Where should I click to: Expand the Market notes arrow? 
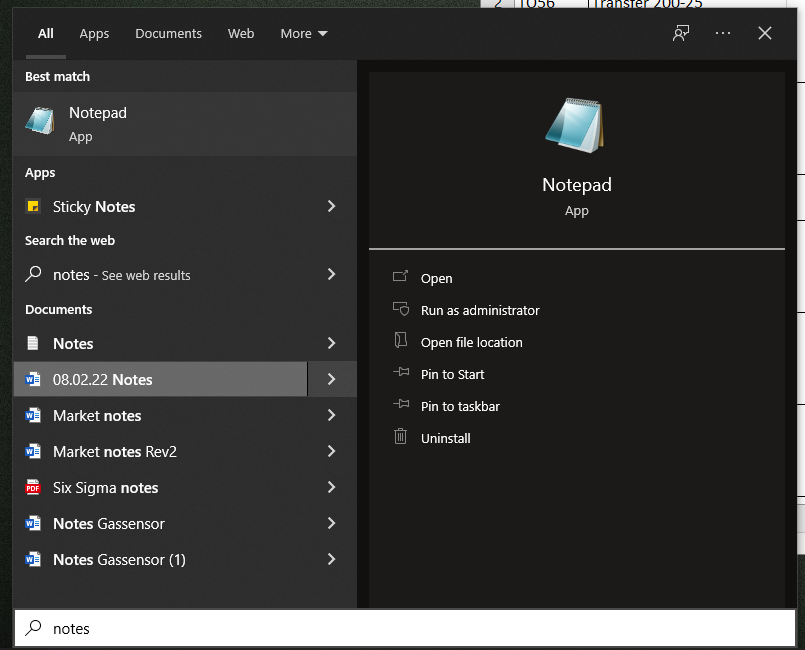tap(332, 415)
